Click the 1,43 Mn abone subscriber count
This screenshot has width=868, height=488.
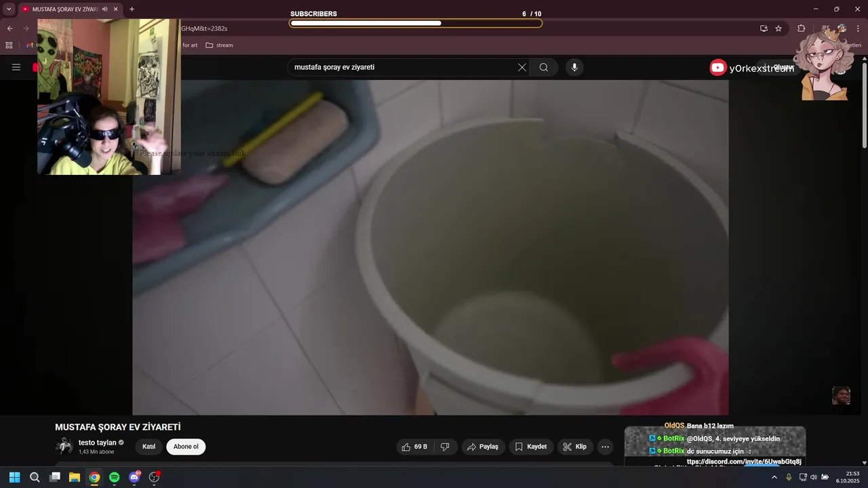pyautogui.click(x=96, y=451)
